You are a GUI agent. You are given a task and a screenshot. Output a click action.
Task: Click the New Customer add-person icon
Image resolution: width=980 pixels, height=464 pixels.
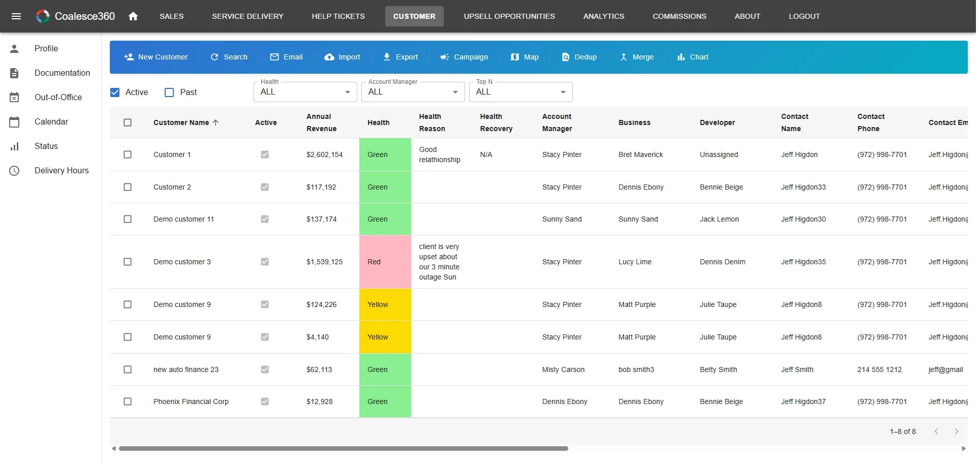[129, 57]
